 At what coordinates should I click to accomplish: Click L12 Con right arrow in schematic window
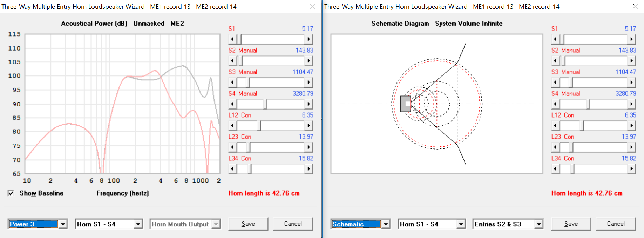tap(631, 126)
